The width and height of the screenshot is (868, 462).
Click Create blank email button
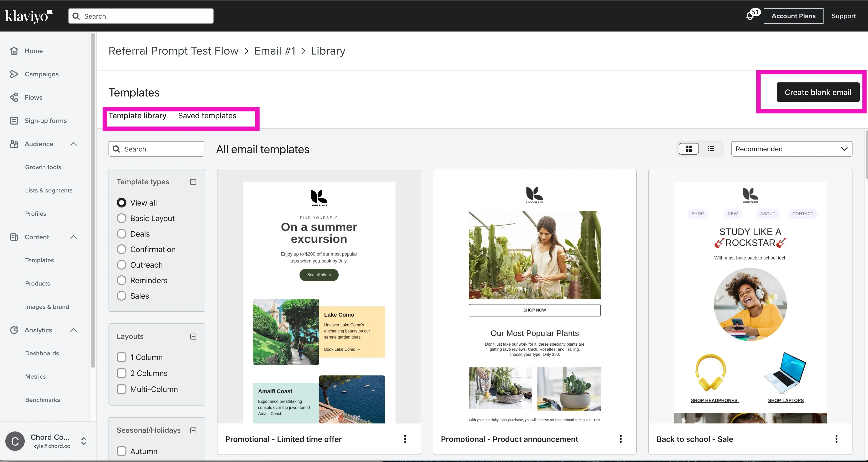coord(818,92)
